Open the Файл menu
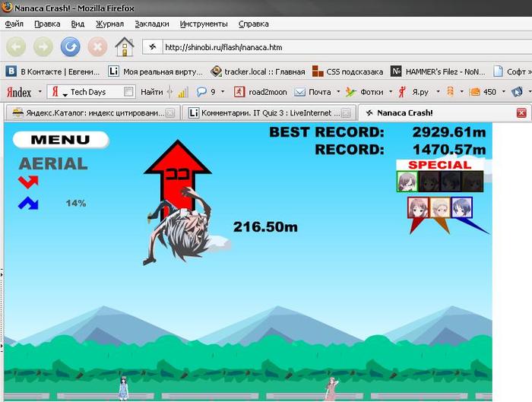This screenshot has width=532, height=402. tap(14, 24)
